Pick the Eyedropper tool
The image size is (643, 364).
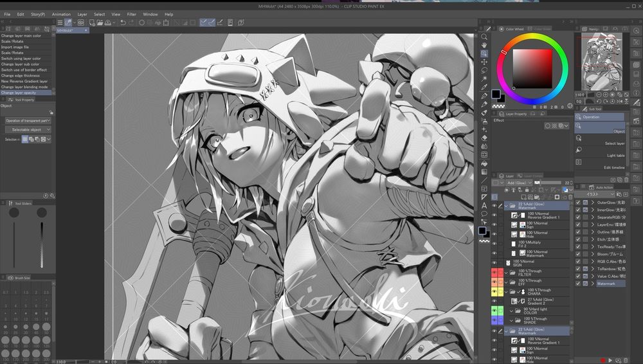(x=484, y=87)
